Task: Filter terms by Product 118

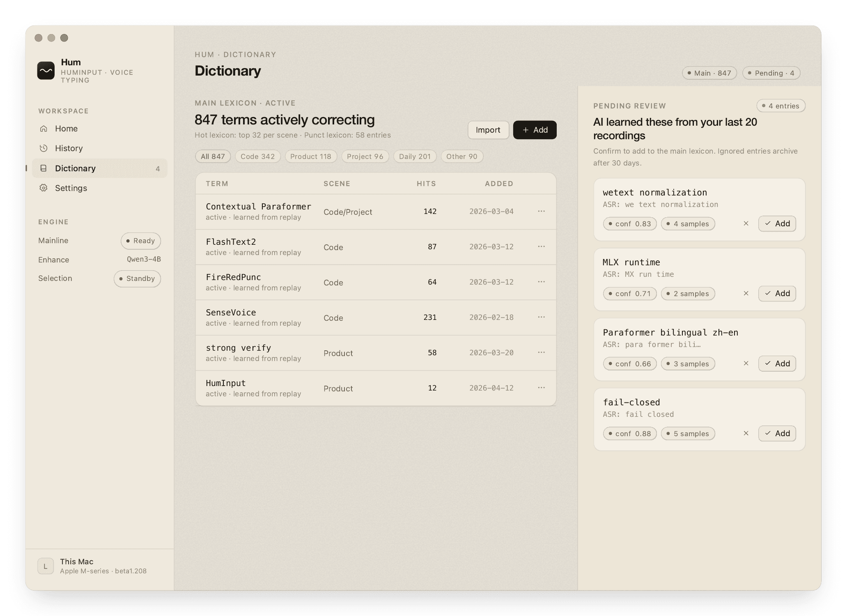Action: click(x=311, y=156)
